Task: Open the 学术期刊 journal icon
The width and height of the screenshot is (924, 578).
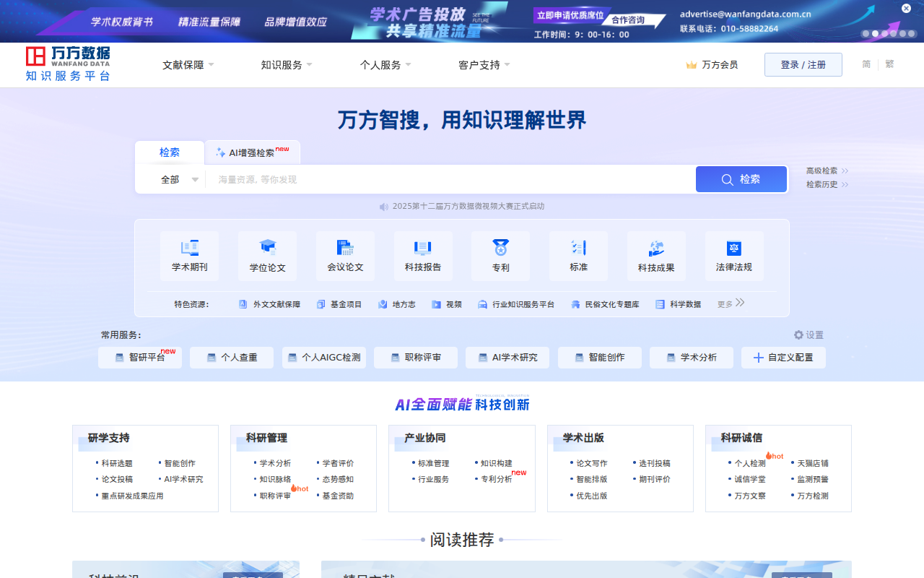Action: [190, 248]
